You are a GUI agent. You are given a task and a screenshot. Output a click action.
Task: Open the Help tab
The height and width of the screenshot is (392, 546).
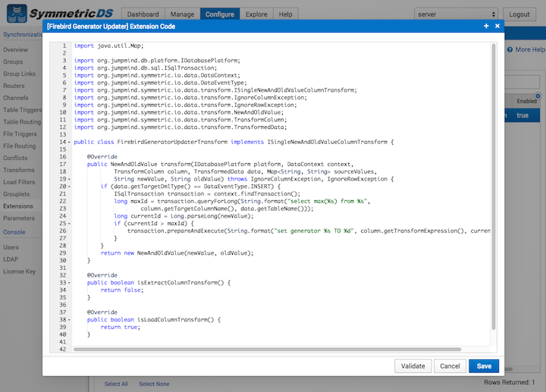pyautogui.click(x=285, y=14)
